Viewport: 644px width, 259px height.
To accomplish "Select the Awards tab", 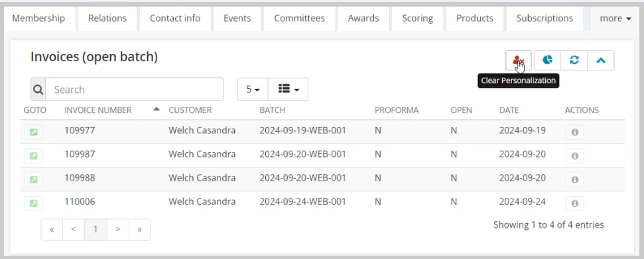I will tap(363, 19).
